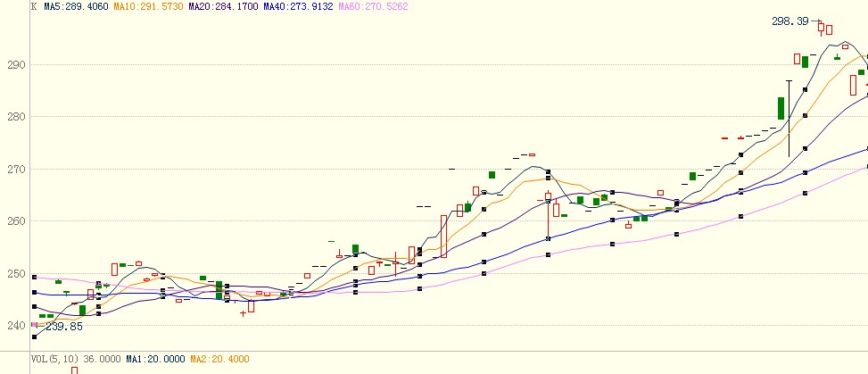Screen dimensions: 868x374
Task: Select the tall green candle near 282
Action: tap(781, 109)
